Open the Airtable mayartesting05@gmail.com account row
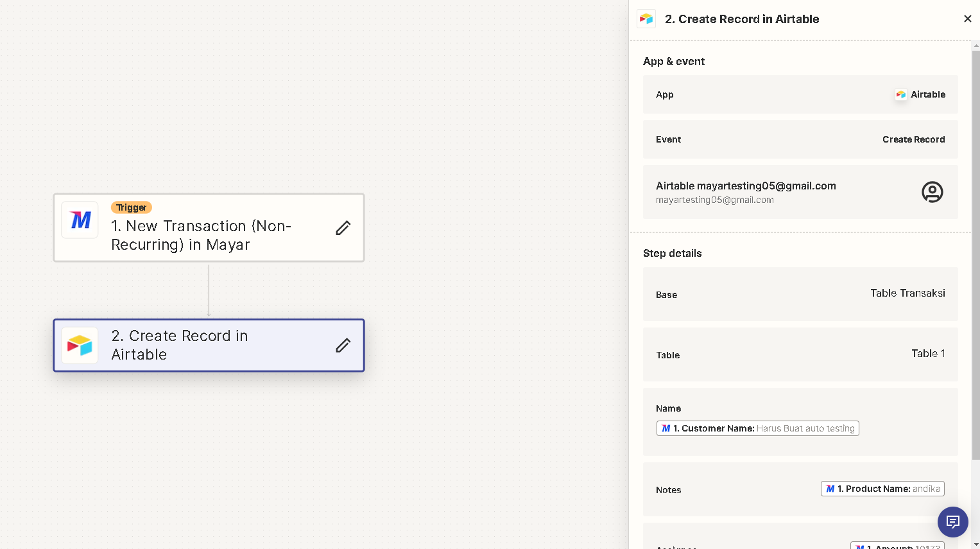 pos(800,192)
